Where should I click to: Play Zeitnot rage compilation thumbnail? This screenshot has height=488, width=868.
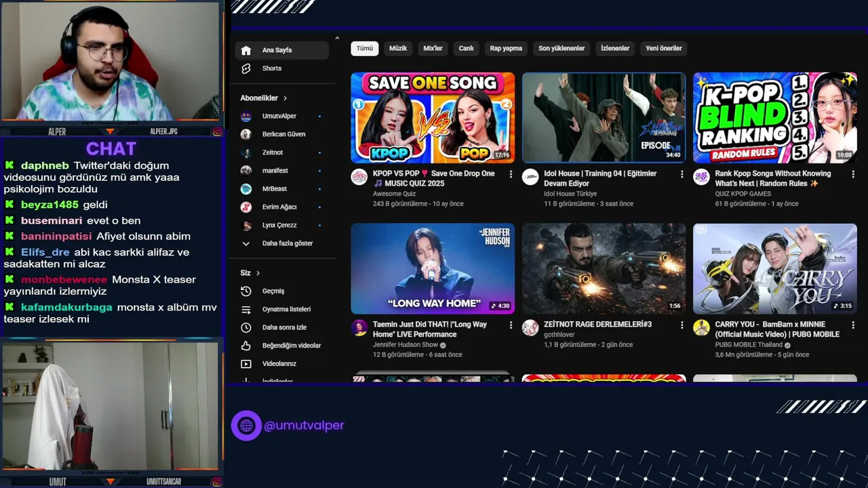tap(604, 269)
